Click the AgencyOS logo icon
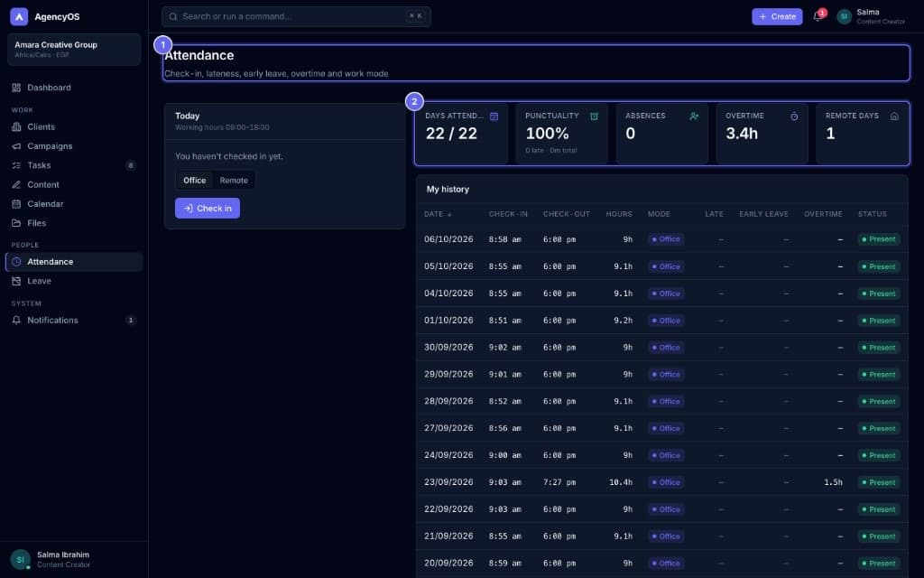Viewport: 924px width, 578px height. tap(19, 16)
